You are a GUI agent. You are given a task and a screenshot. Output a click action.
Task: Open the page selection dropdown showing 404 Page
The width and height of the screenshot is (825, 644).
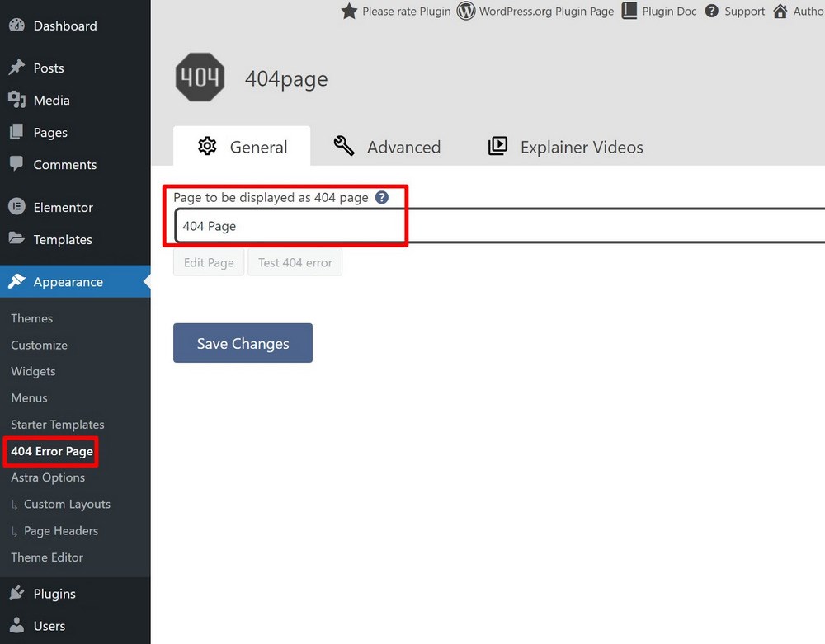tap(499, 226)
